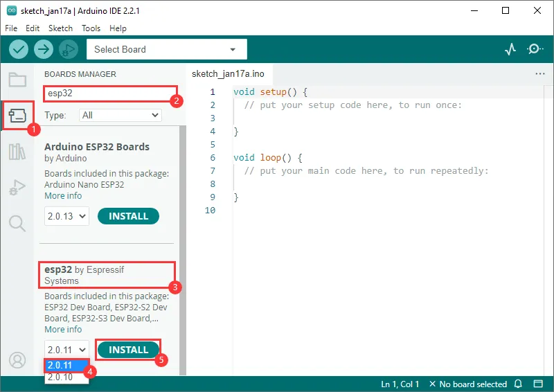Open More info for esp32 Espressif
The image size is (554, 392).
pos(63,329)
